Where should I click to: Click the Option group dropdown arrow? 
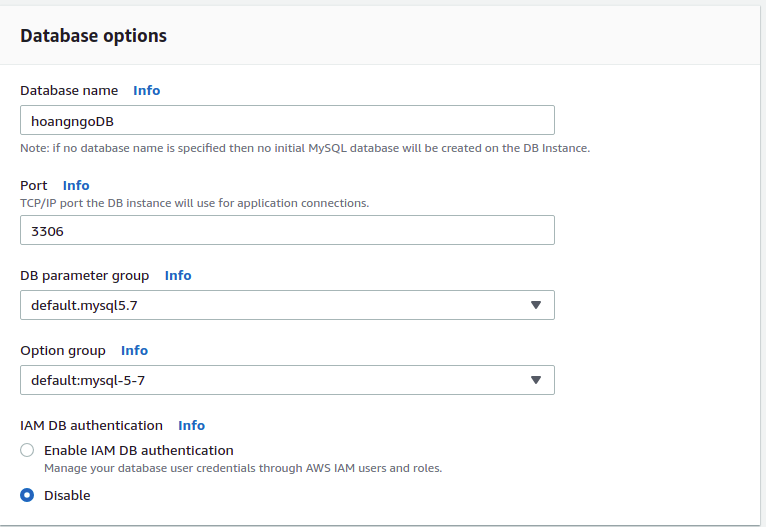pos(535,380)
